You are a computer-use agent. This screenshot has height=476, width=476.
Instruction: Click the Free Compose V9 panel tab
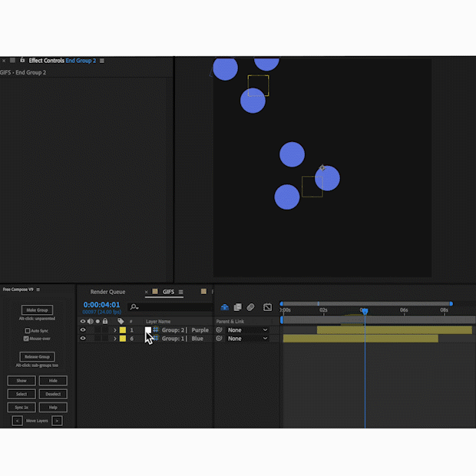(x=18, y=289)
